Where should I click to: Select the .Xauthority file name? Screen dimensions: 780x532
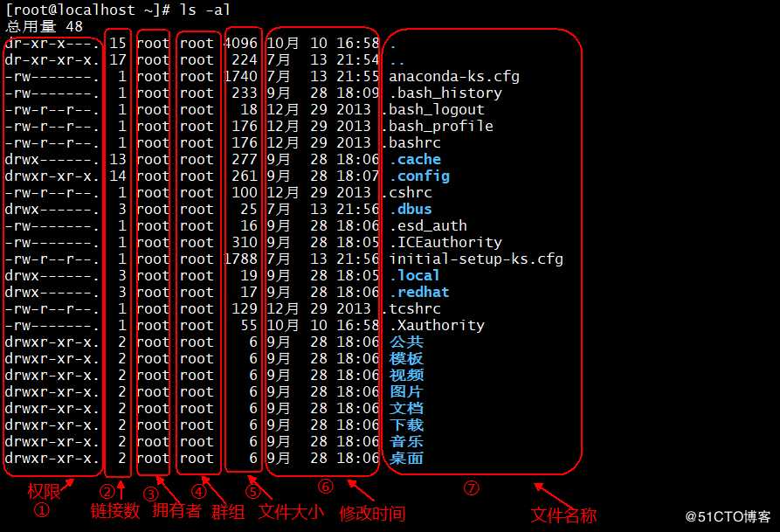coord(436,326)
